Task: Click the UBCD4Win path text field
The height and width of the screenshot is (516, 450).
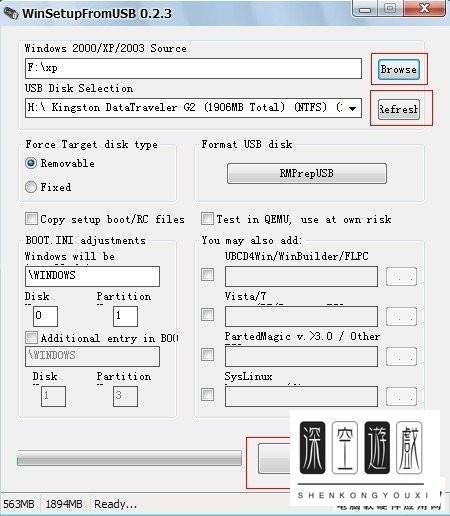Action: [x=301, y=276]
